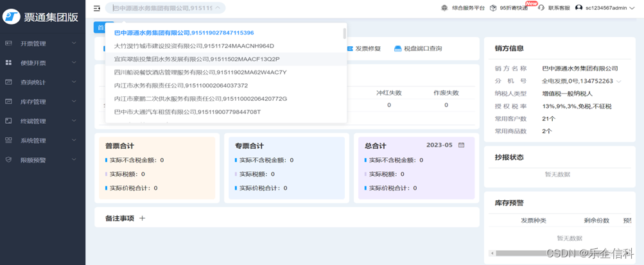Click the left arrow of 库存预警 scrollbar

pos(491,253)
